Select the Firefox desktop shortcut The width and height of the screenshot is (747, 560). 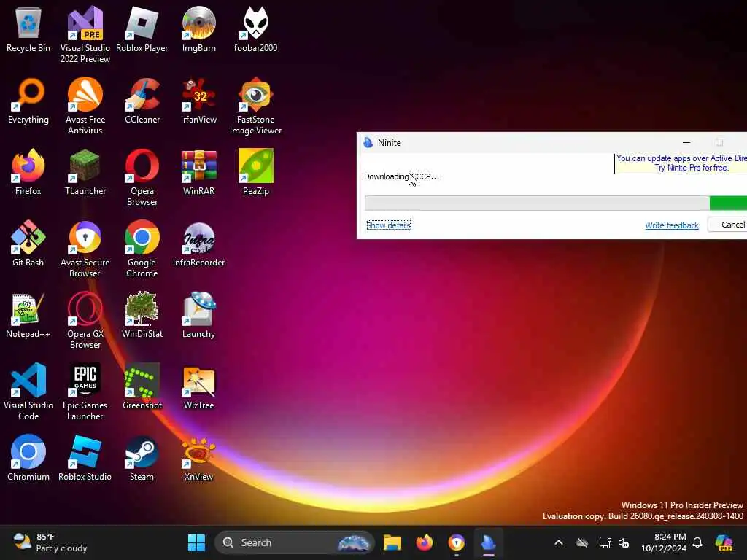click(28, 172)
